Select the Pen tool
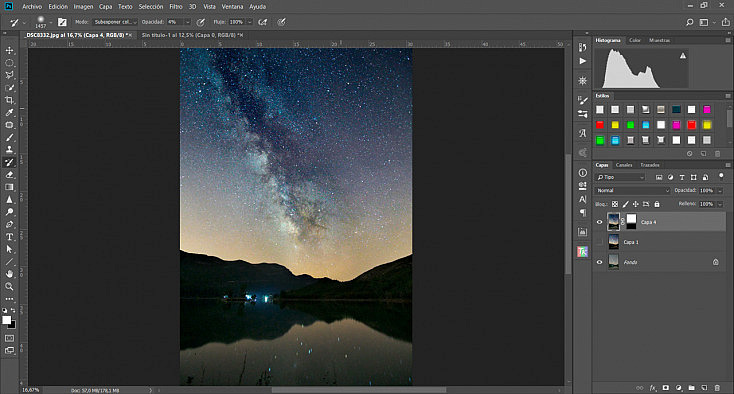Image resolution: width=734 pixels, height=394 pixels. (x=9, y=225)
